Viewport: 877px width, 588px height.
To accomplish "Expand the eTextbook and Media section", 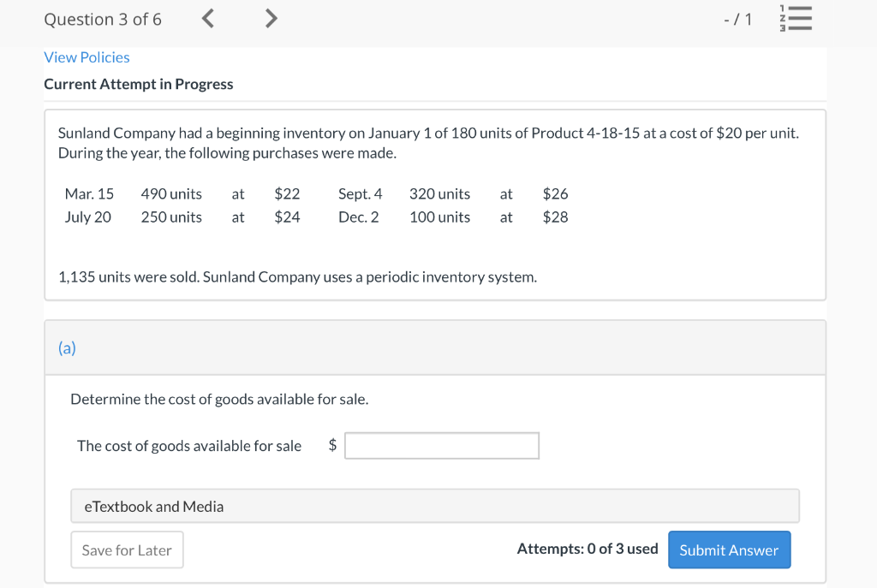I will [x=153, y=506].
